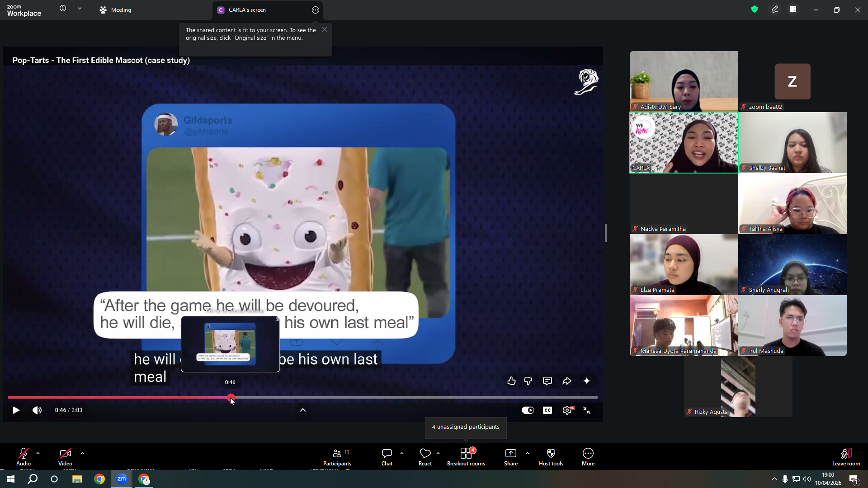Select Talitha Alisya's video tile
The height and width of the screenshot is (488, 868).
click(793, 204)
